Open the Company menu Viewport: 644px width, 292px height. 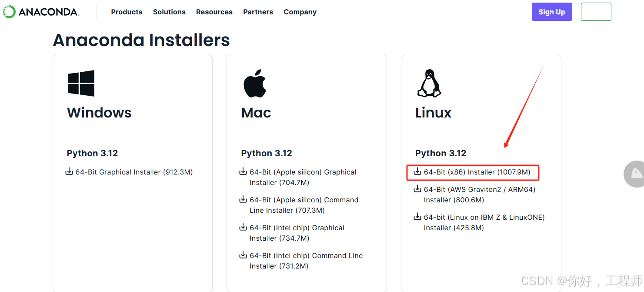(x=300, y=12)
